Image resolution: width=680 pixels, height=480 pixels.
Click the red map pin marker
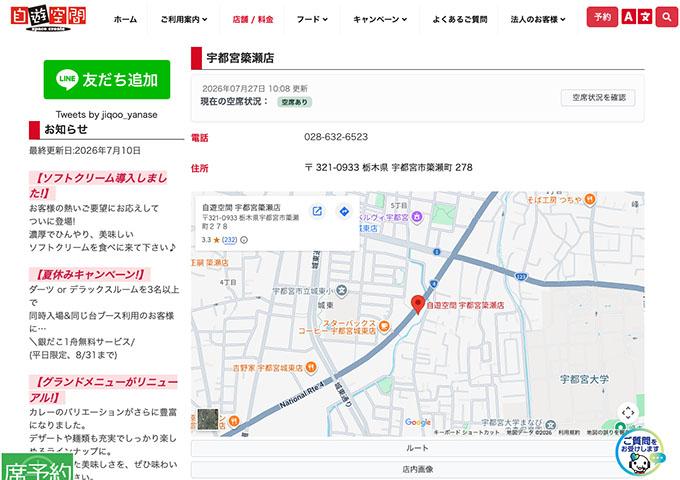click(x=418, y=305)
